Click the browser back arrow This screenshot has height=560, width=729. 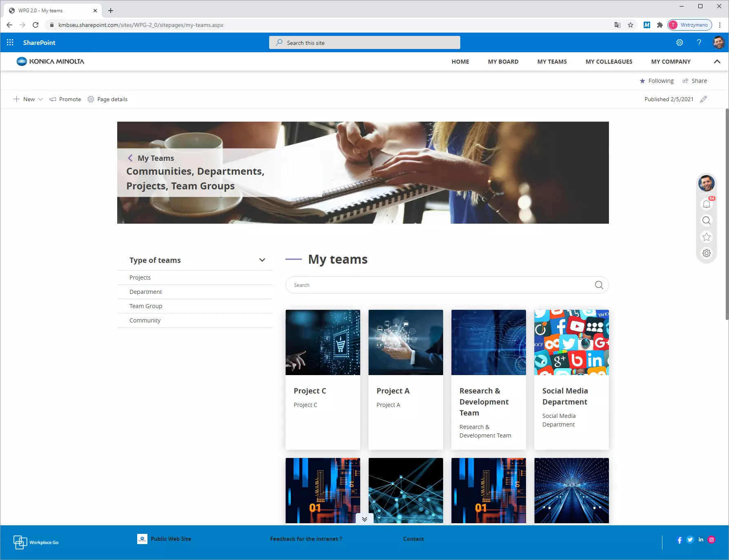9,25
